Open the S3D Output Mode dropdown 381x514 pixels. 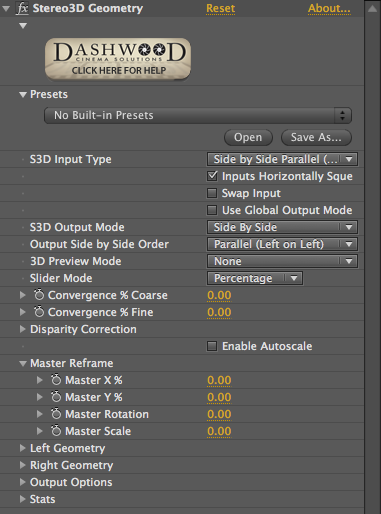pos(282,227)
